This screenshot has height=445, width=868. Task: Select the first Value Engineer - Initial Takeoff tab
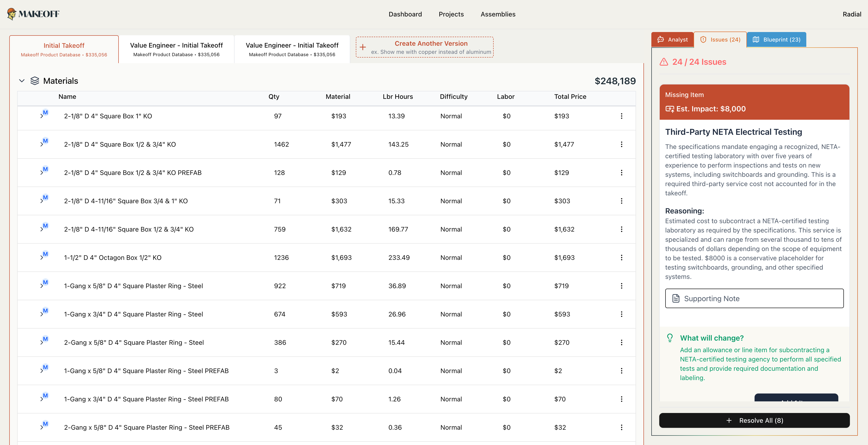[x=177, y=49]
